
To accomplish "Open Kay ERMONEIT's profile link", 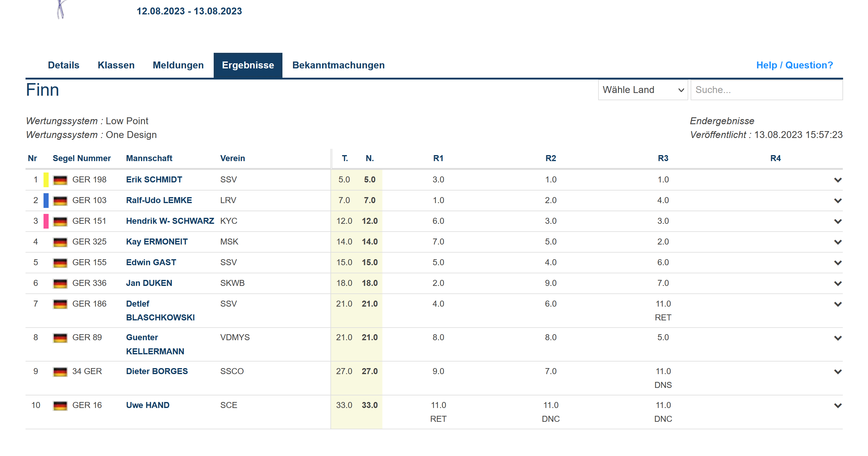I will click(157, 241).
